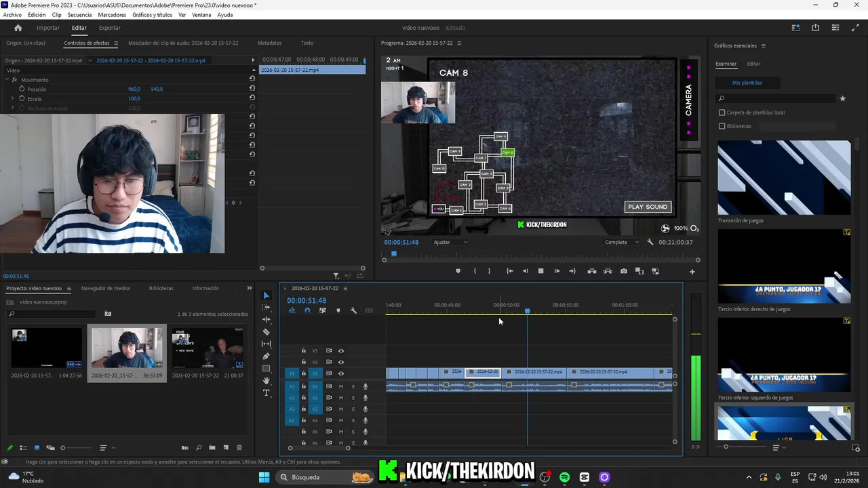The width and height of the screenshot is (868, 488).
Task: Open the Completa resolution dropdown
Action: [622, 242]
